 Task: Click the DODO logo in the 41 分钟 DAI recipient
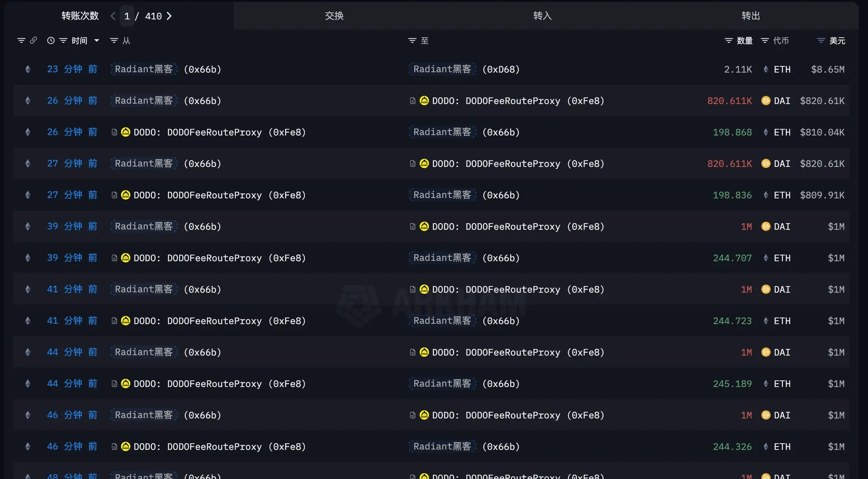point(424,289)
